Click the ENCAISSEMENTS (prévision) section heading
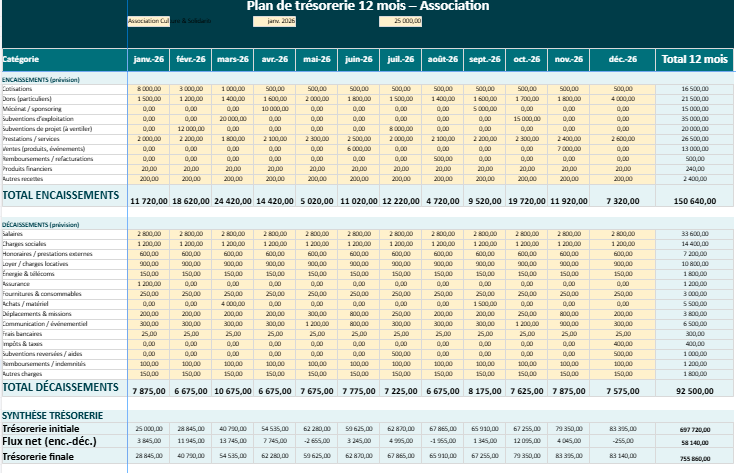The image size is (736, 473). click(40, 79)
